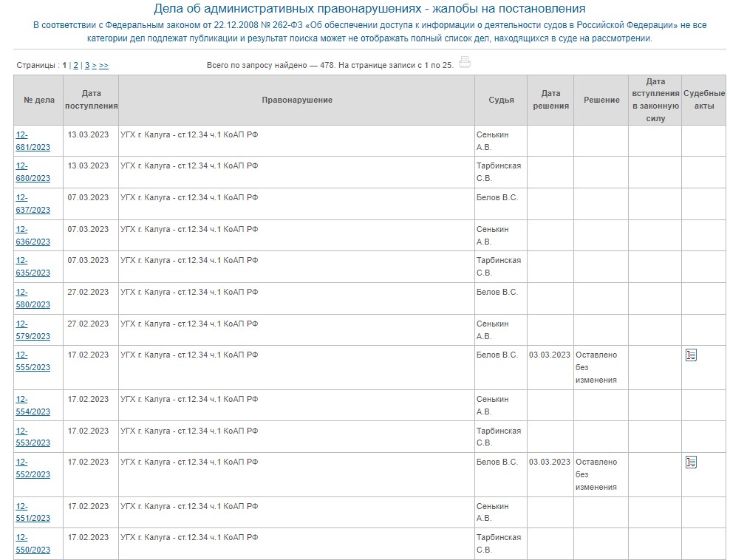Open case number 12-681/2023
The image size is (730, 560).
33,140
